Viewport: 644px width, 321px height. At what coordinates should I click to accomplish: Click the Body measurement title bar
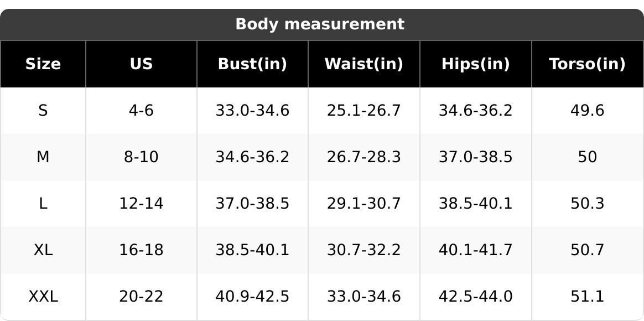pyautogui.click(x=320, y=24)
